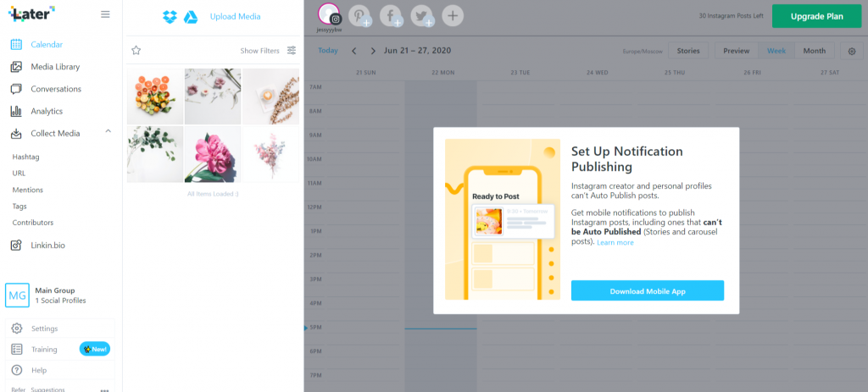
Task: Click the New! badge beside Training
Action: coord(95,349)
